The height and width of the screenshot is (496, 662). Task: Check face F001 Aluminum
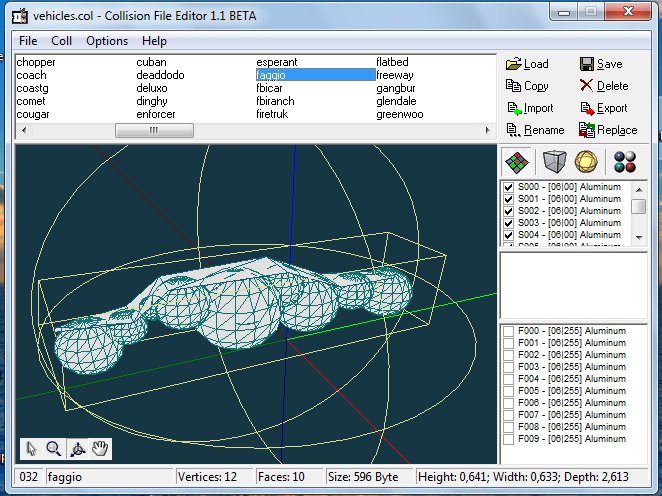click(x=508, y=343)
